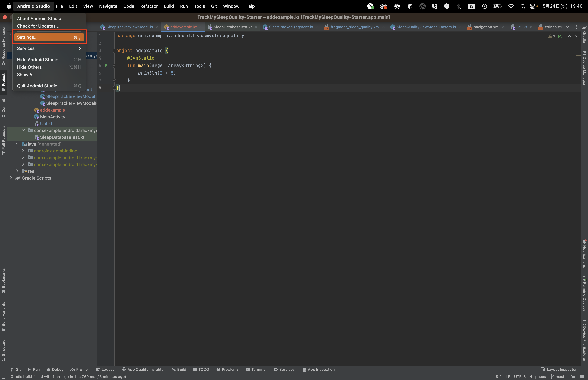Open App Inspection tool window

(x=318, y=369)
